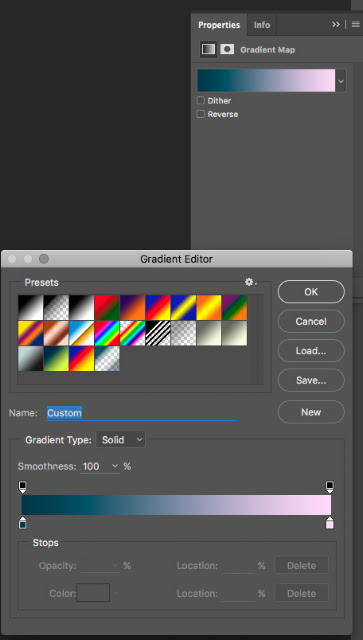Click the Opacity percent field under Stops
Image resolution: width=363 pixels, height=640 pixels.
(x=100, y=566)
